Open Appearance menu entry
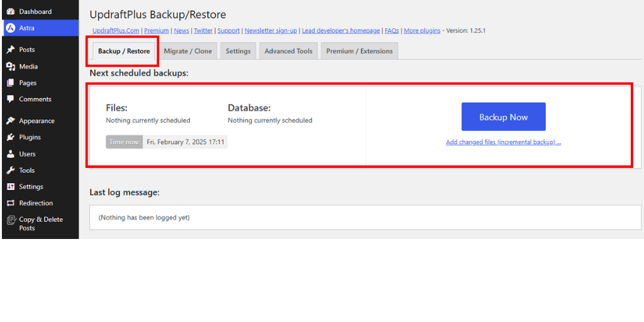The image size is (644, 322). 40,121
